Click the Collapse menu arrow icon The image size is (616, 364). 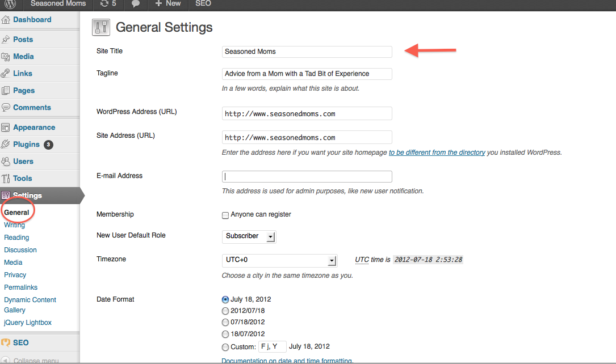click(6, 360)
